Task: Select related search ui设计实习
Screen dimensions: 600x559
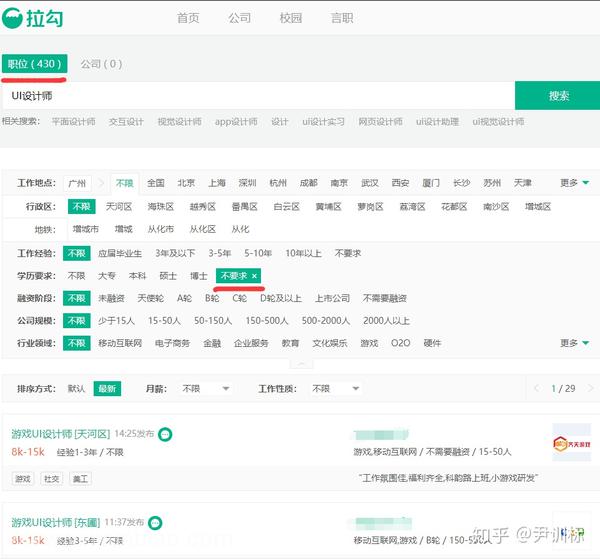Action: [323, 122]
